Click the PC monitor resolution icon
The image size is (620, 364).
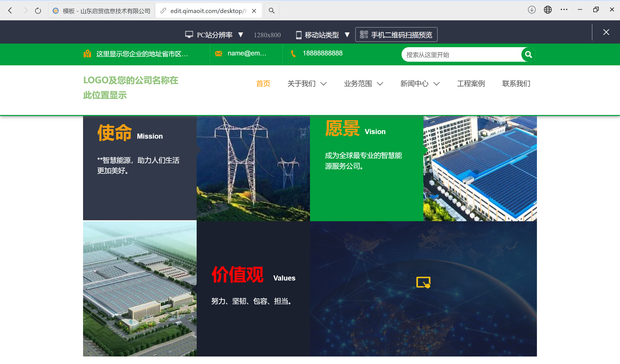tap(189, 34)
